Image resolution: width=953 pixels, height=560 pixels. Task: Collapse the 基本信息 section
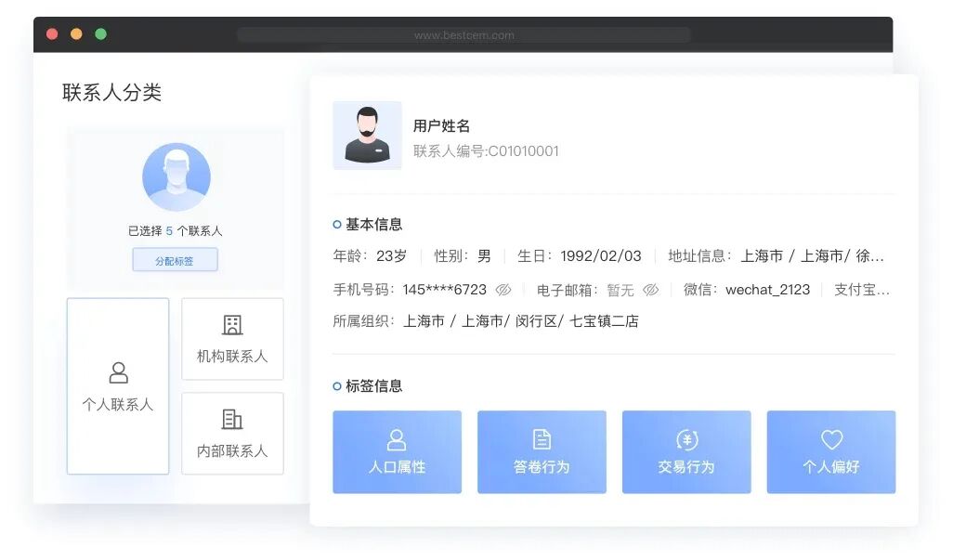click(335, 223)
